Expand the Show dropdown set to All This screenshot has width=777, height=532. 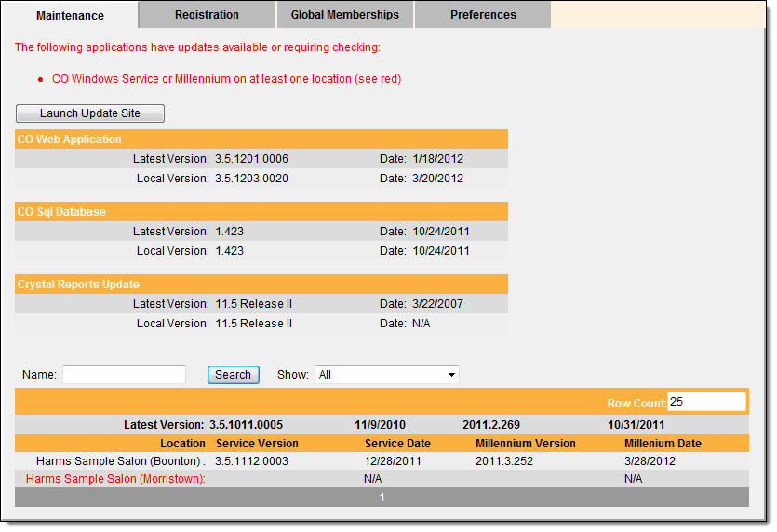coord(386,375)
